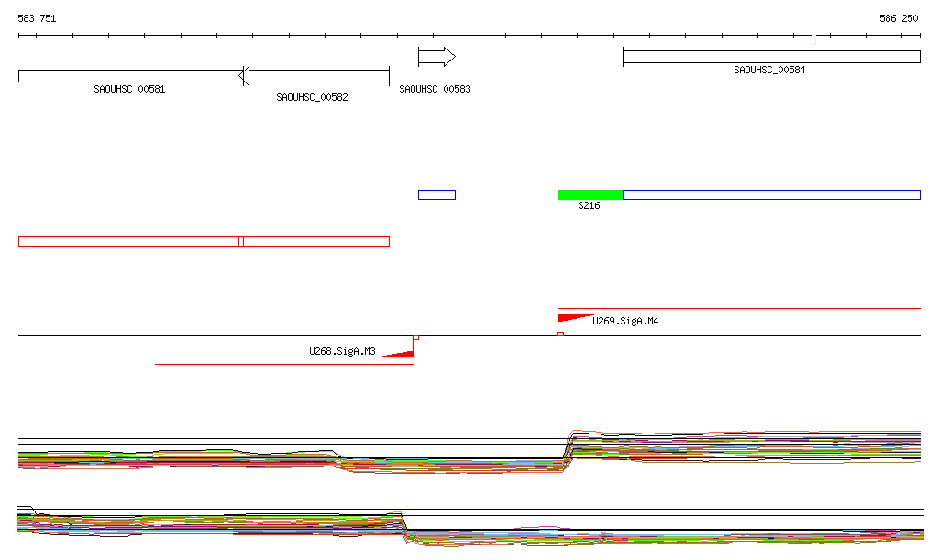939x560 pixels.
Task: Click the small pink marker on the ruler
Action: point(813,39)
